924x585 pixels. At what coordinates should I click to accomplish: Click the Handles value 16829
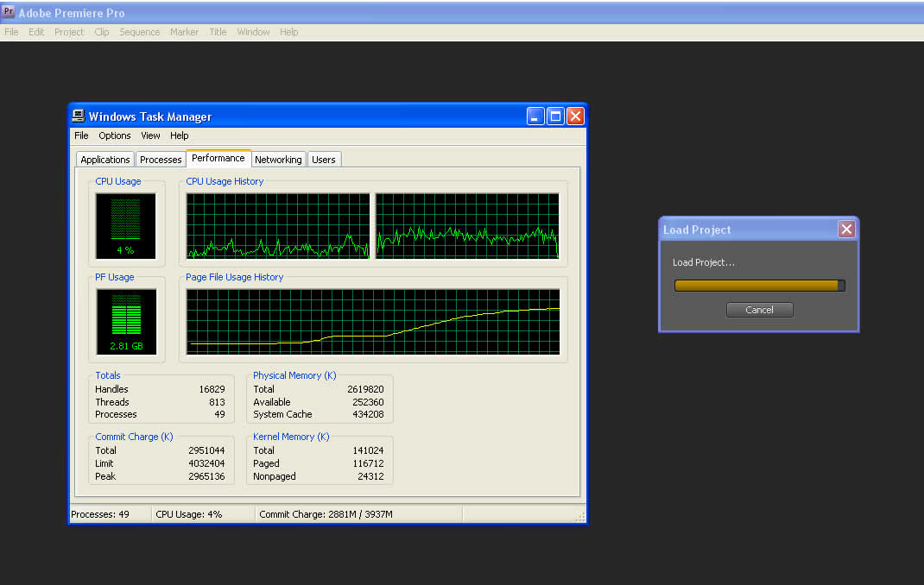tap(212, 389)
